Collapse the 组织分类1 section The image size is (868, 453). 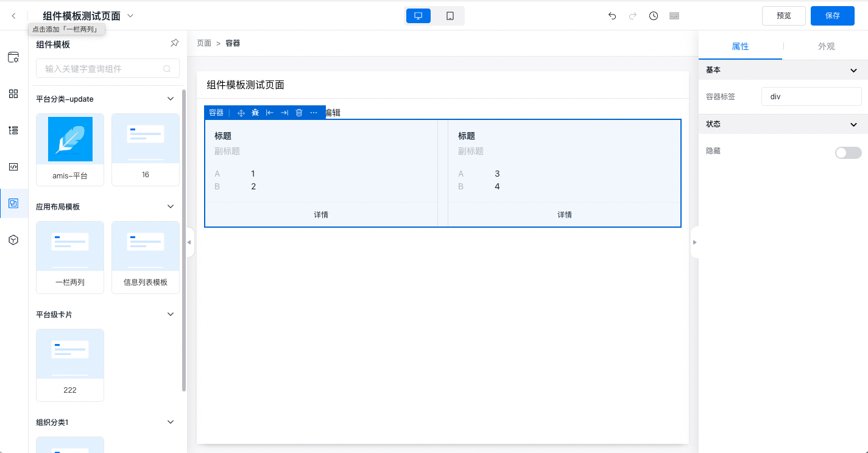pos(171,422)
